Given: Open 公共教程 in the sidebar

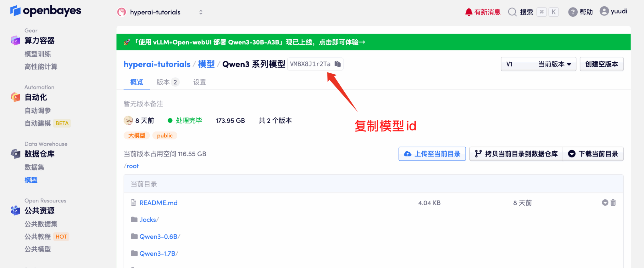Looking at the screenshot, I should [38, 237].
